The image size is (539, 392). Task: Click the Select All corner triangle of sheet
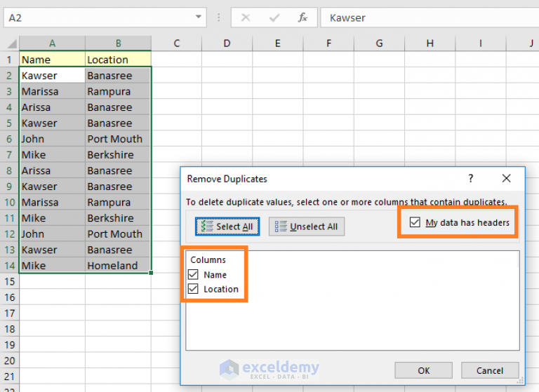click(x=12, y=43)
